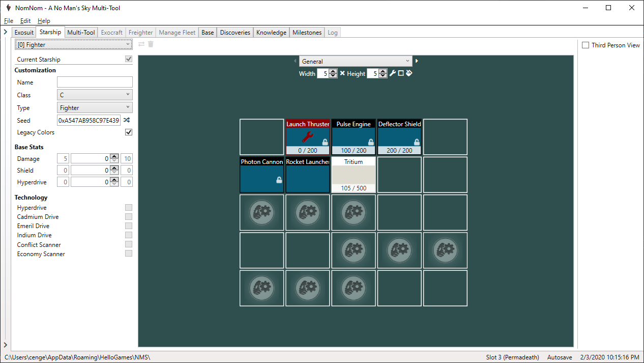
Task: Switch to the Milestones tab
Action: [307, 33]
